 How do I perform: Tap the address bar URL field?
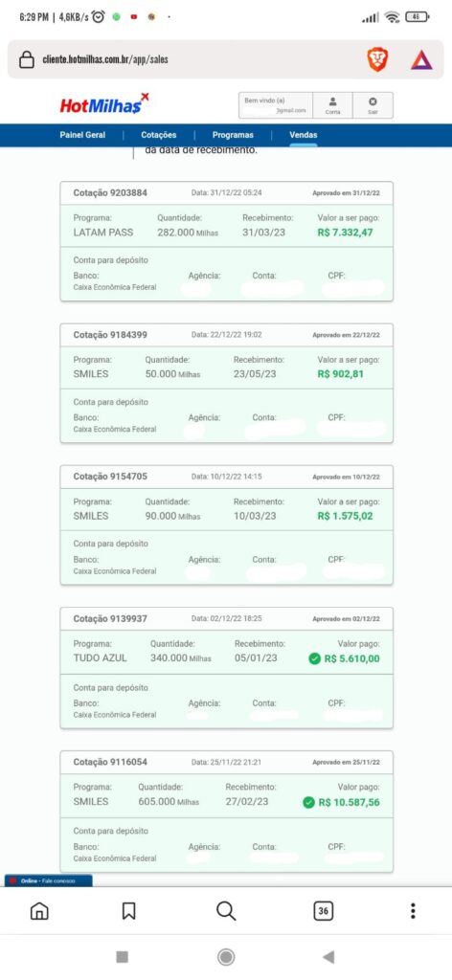click(x=192, y=60)
